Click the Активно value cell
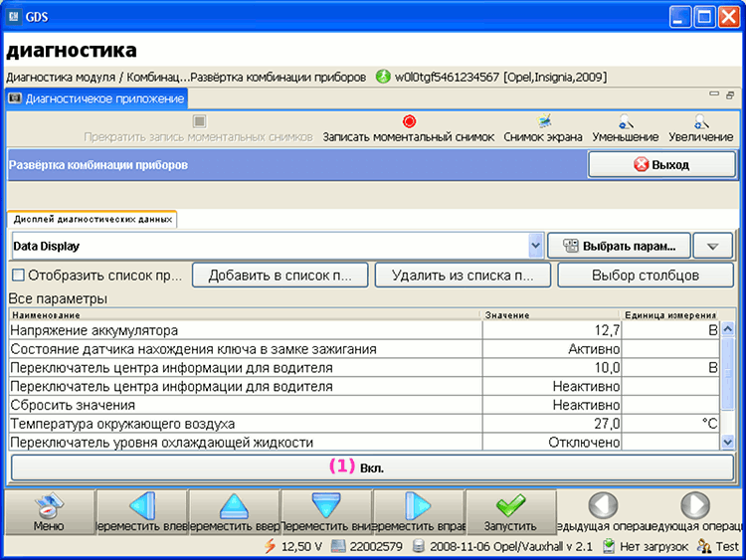The image size is (746, 560). 552,349
